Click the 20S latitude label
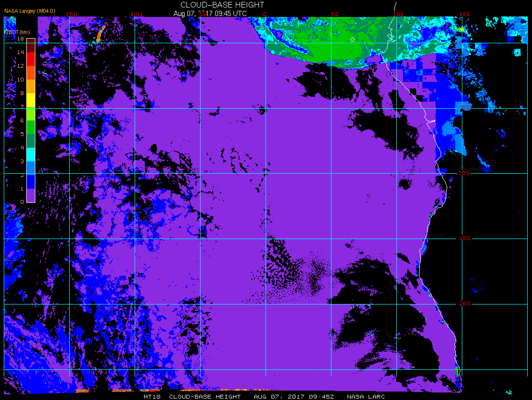 point(465,304)
